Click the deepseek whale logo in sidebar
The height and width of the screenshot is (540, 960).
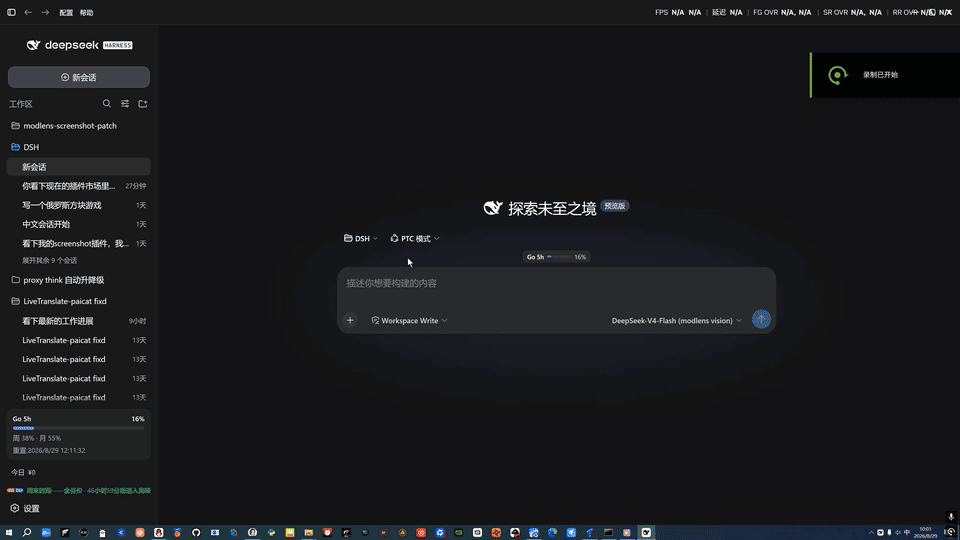click(x=33, y=45)
